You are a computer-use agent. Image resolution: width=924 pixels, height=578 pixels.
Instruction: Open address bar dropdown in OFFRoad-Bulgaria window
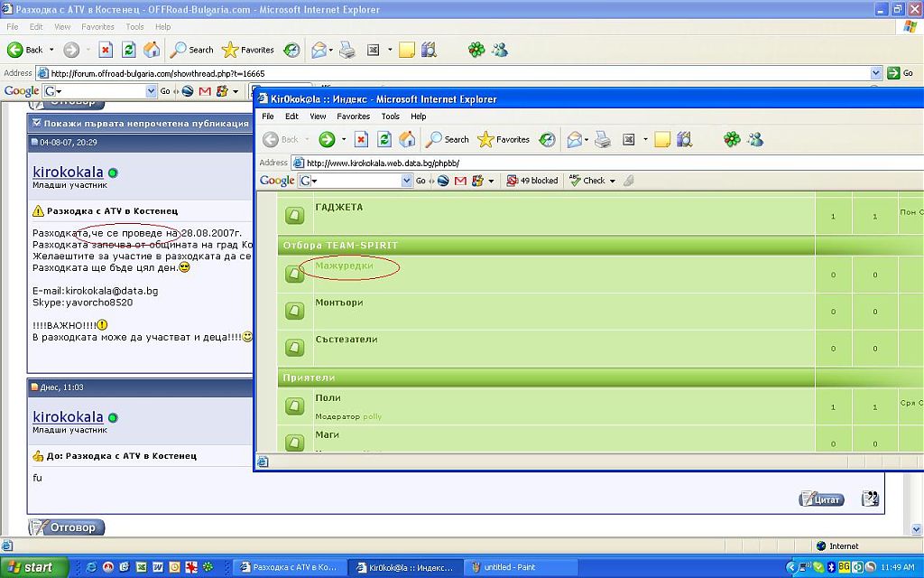pyautogui.click(x=876, y=73)
